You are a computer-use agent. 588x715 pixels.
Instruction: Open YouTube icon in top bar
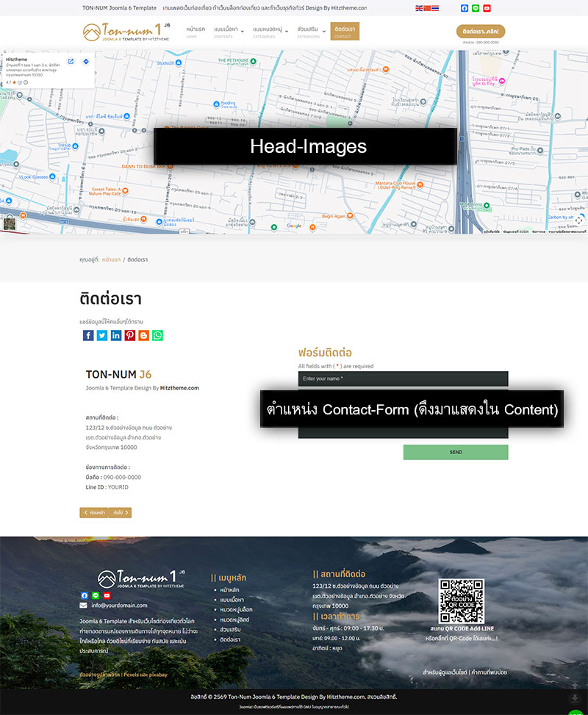tap(487, 8)
